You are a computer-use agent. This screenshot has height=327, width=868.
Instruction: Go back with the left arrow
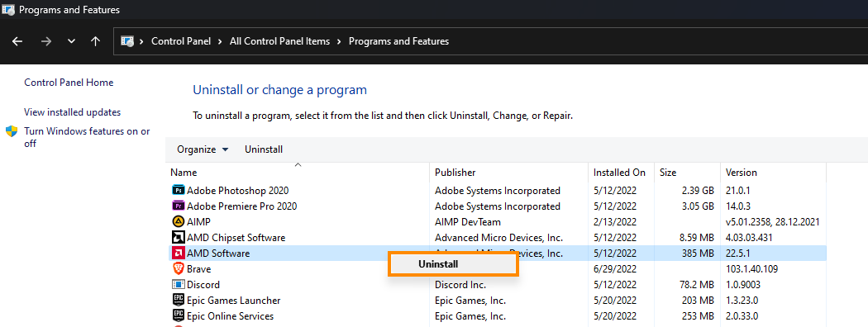17,41
